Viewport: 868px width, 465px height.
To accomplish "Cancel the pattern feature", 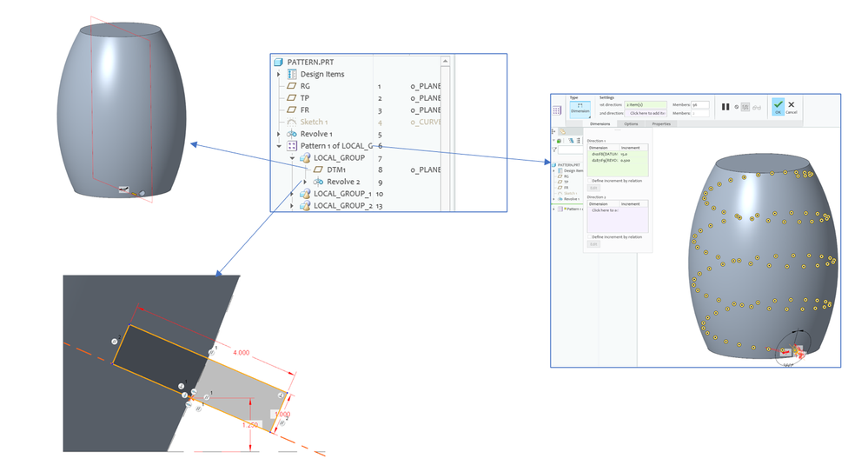I will (x=792, y=107).
